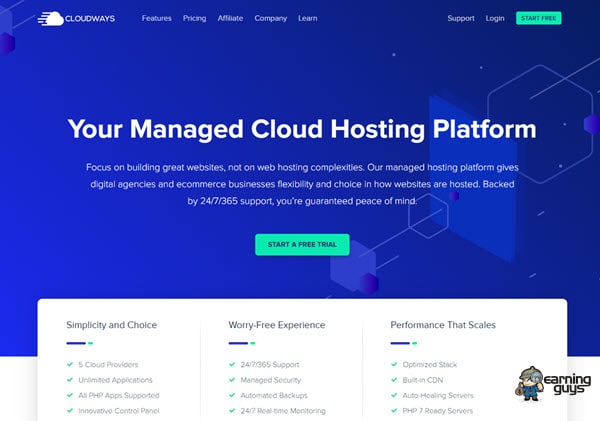
Task: Open the Learn menu
Action: [308, 18]
